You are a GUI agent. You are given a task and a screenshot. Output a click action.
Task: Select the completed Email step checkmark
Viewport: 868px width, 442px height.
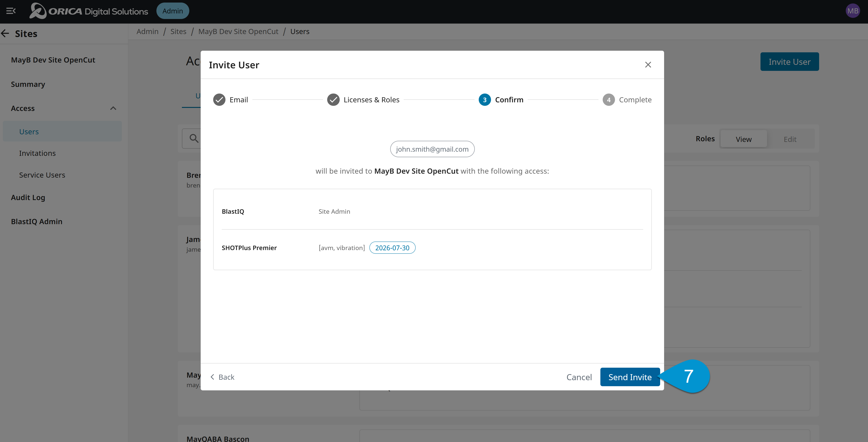pyautogui.click(x=219, y=100)
